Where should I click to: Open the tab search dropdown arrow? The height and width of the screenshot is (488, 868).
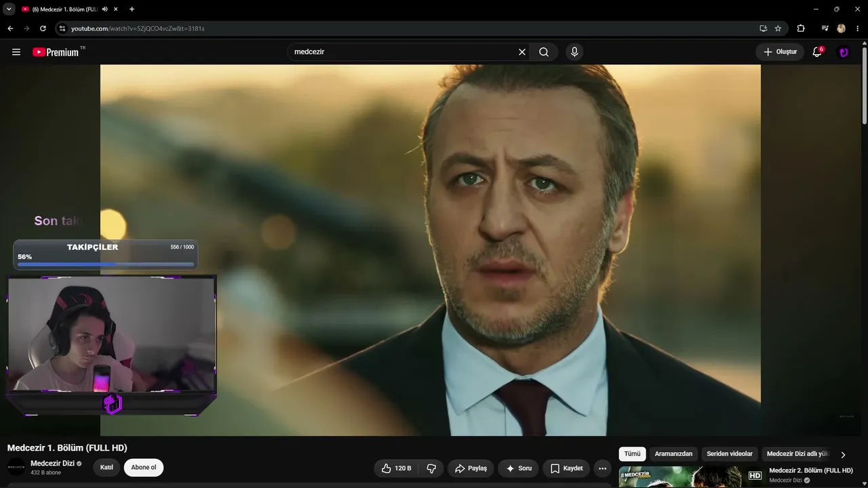click(9, 9)
